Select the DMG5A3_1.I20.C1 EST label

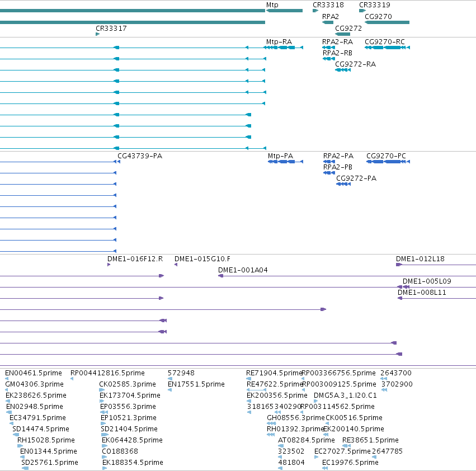coord(345,395)
